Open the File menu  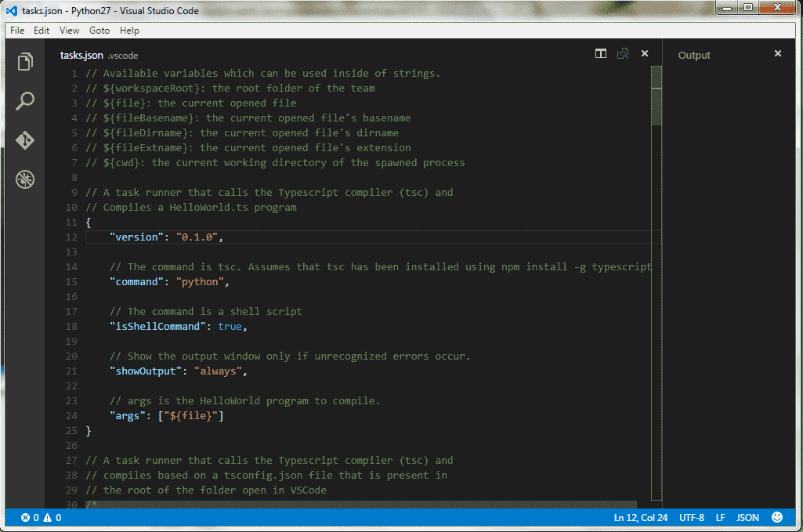pos(17,31)
